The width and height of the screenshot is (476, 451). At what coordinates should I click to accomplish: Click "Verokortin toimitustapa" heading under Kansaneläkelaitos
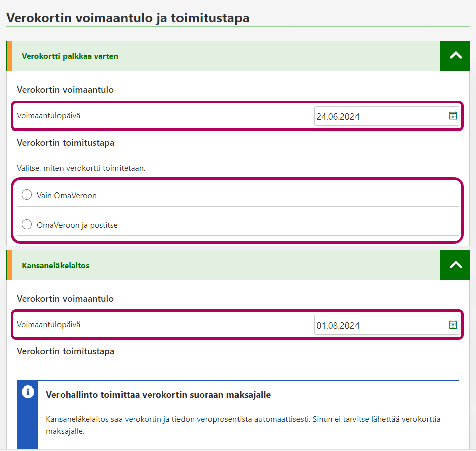(x=66, y=351)
